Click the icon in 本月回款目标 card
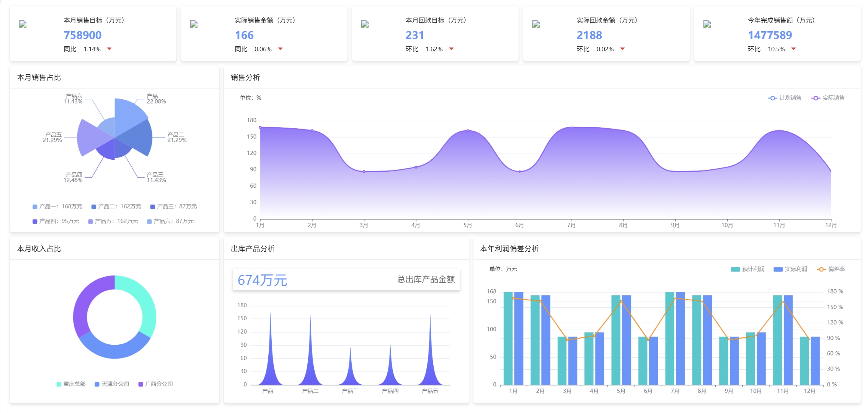This screenshot has width=868, height=413. [x=365, y=25]
